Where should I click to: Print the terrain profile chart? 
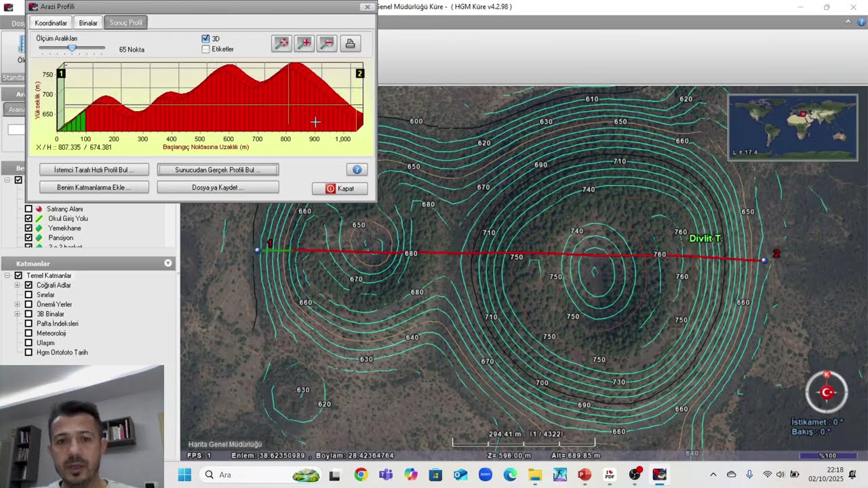[x=350, y=43]
